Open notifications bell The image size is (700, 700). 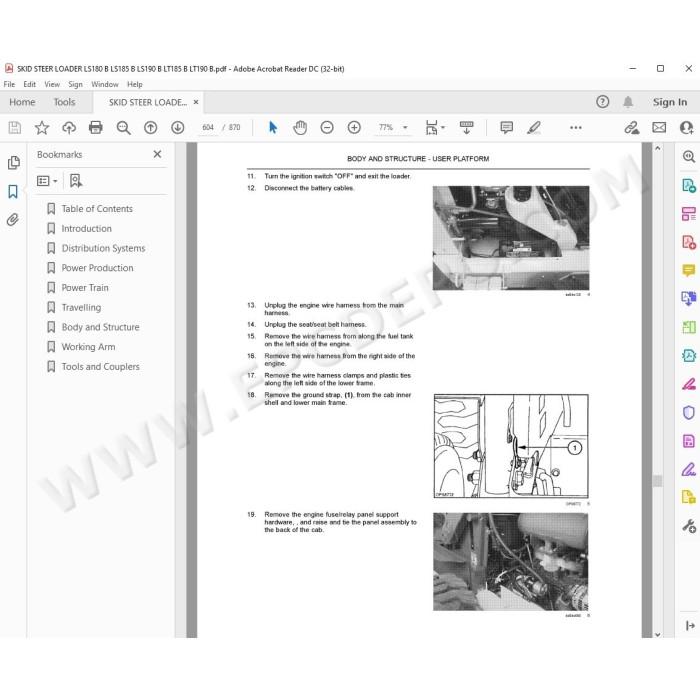628,102
